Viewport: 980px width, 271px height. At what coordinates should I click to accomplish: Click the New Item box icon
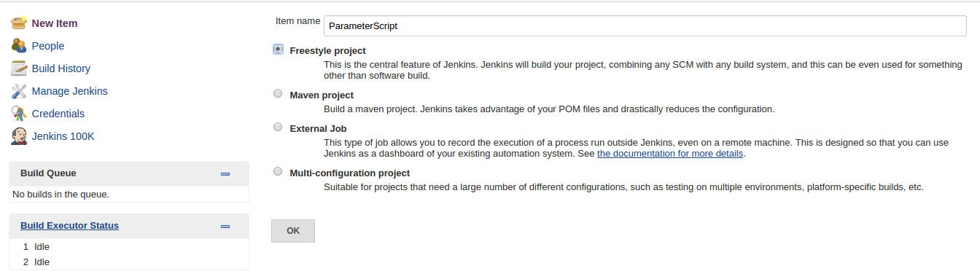coord(19,23)
